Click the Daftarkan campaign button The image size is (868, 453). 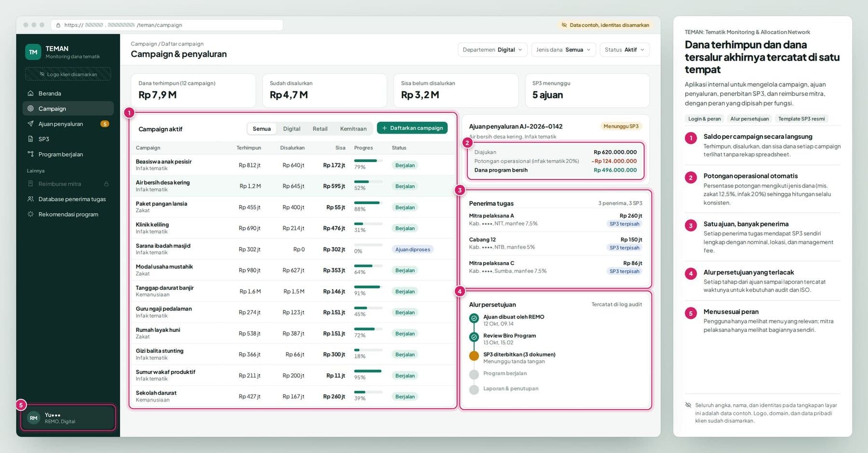tap(412, 128)
